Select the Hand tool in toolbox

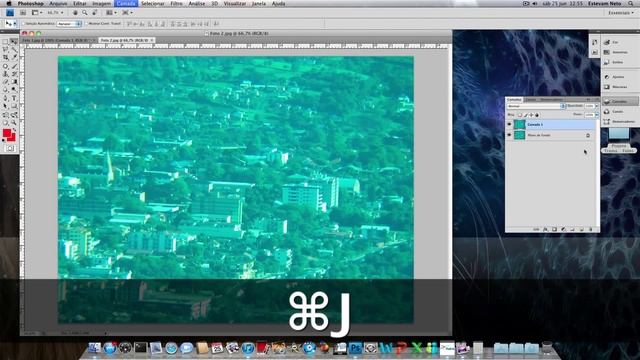point(5,122)
